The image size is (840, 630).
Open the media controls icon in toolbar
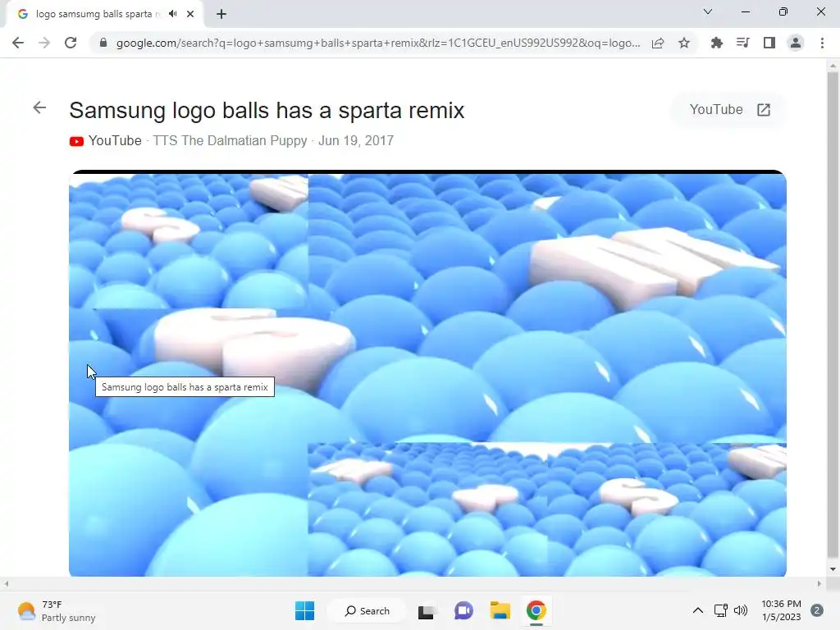[742, 43]
